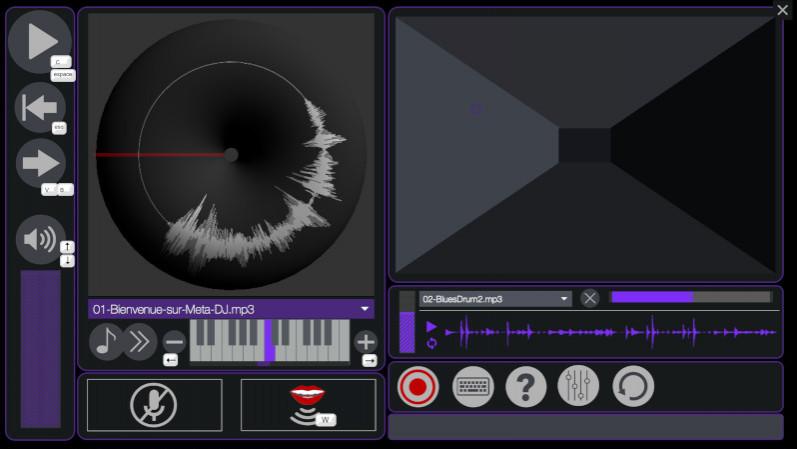Viewport: 797px width, 449px height.
Task: Click the musical note button
Action: [x=105, y=342]
